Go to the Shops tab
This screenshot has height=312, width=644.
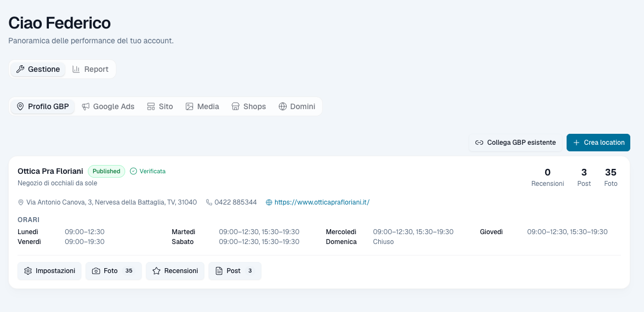click(x=249, y=106)
